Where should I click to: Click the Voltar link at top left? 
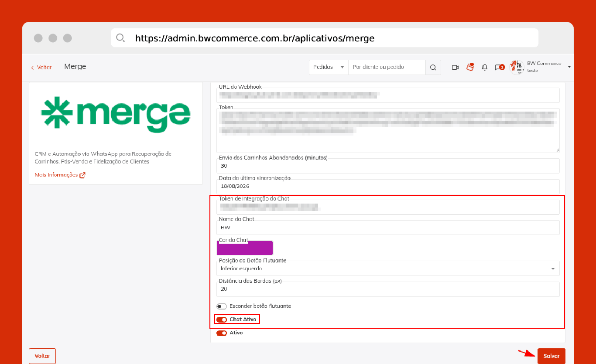click(41, 68)
